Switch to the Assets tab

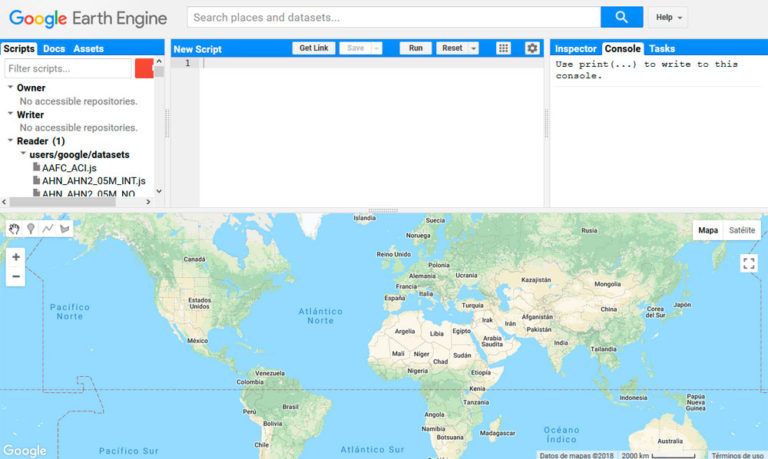tap(88, 48)
